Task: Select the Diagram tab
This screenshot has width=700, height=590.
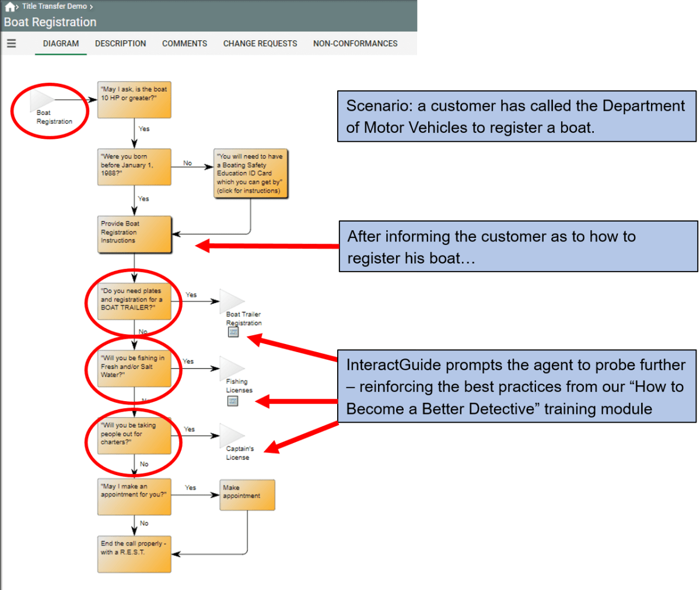Action: [x=61, y=44]
